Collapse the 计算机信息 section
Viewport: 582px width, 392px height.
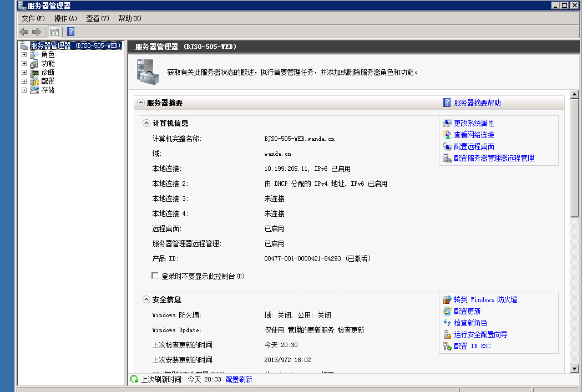(x=146, y=123)
